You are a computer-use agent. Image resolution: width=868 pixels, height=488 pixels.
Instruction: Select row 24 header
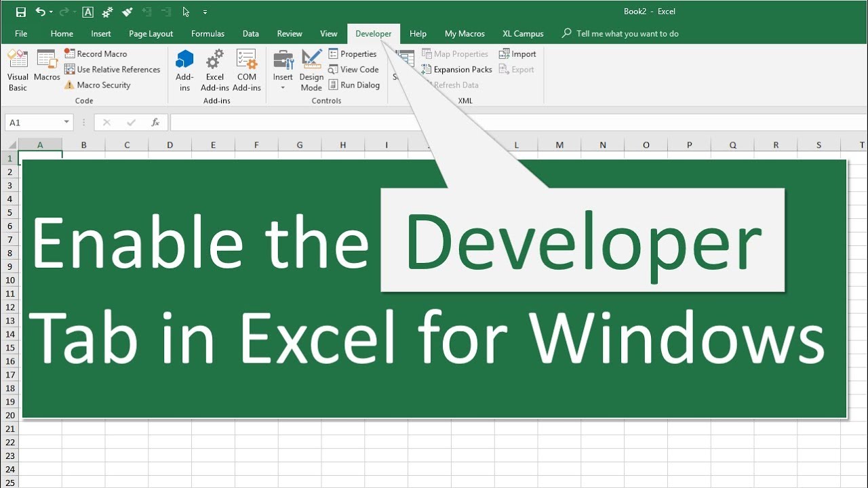9,469
